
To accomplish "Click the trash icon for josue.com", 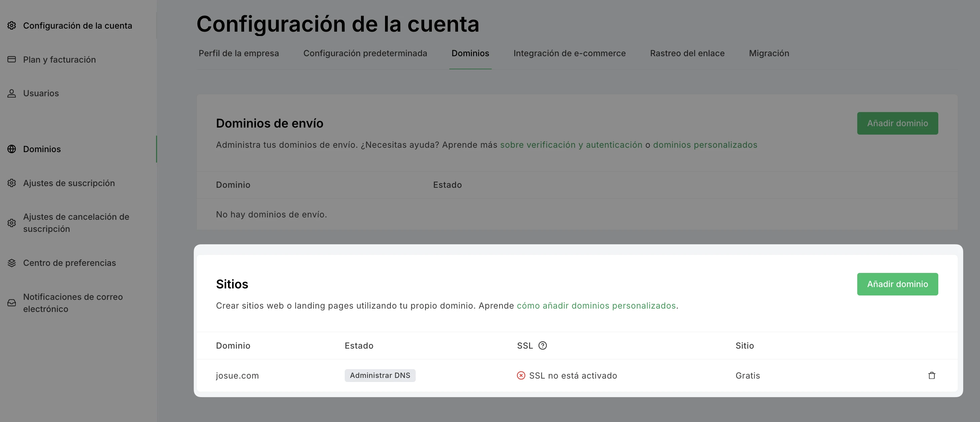I will click(931, 376).
